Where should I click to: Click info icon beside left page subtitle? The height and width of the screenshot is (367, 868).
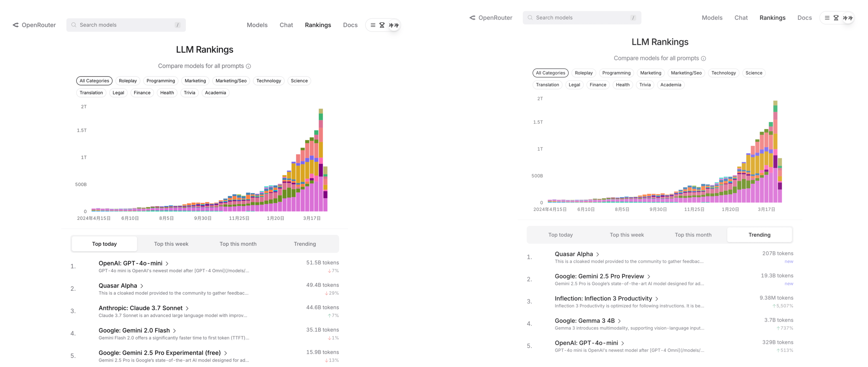point(248,66)
